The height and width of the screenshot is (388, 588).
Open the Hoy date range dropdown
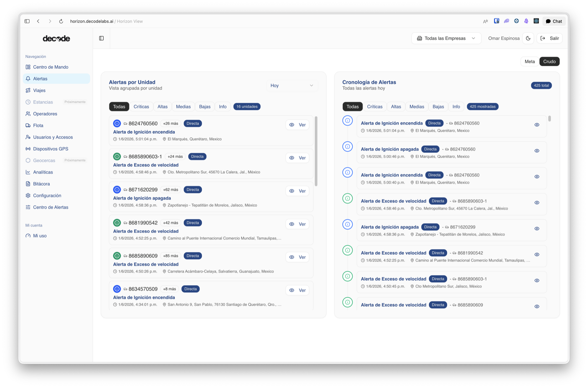(x=292, y=85)
